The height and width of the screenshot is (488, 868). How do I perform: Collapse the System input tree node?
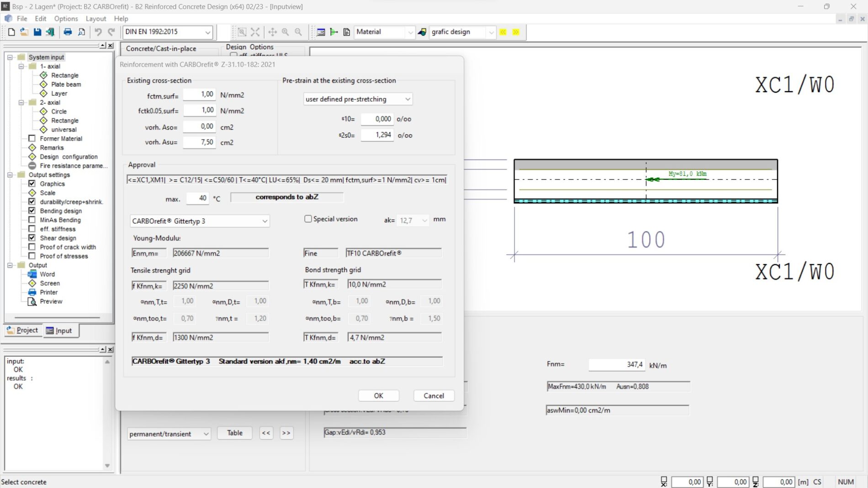10,57
